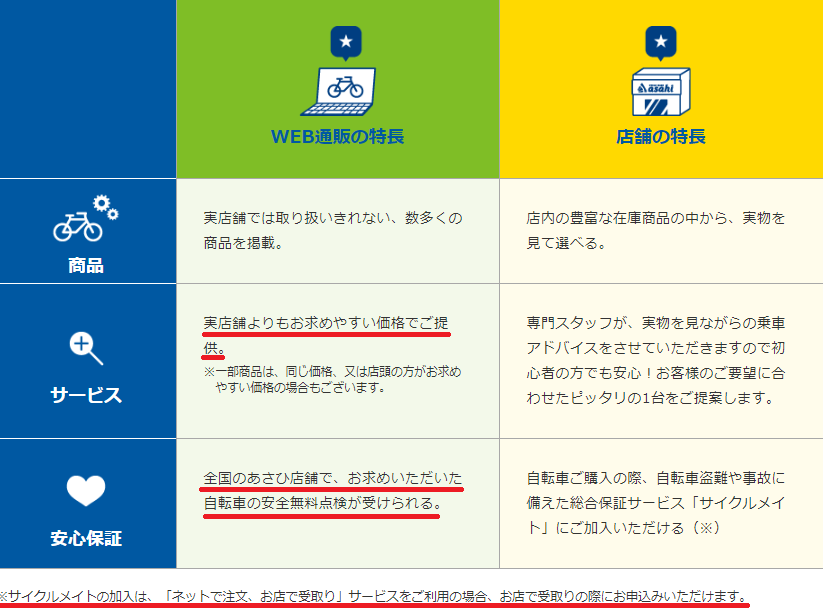Image resolution: width=823 pixels, height=609 pixels.
Task: Click the laptop with bicycle icon
Action: coord(338,92)
